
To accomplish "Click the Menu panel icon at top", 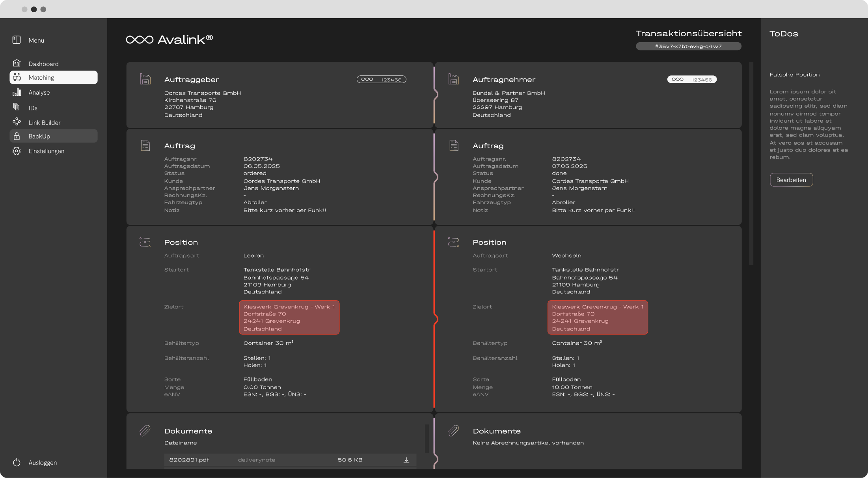I will coord(16,39).
